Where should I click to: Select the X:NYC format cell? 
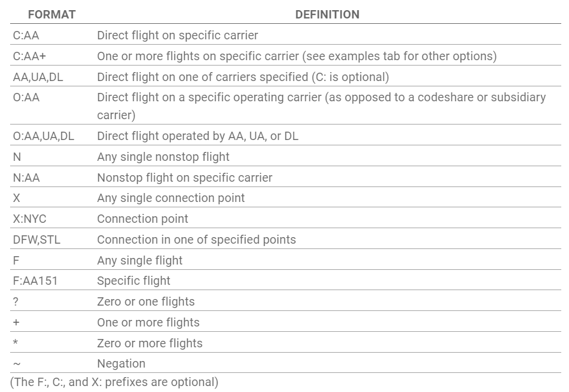(x=29, y=219)
